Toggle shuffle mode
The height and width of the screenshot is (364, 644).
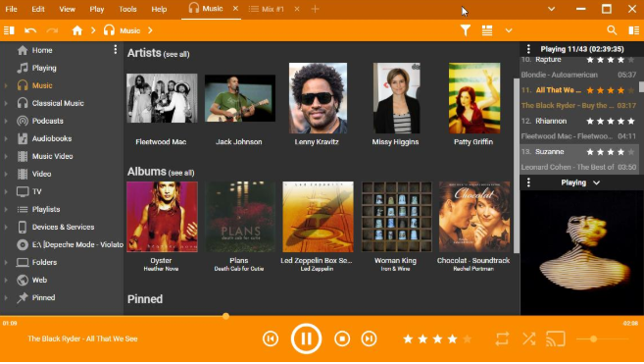click(529, 338)
